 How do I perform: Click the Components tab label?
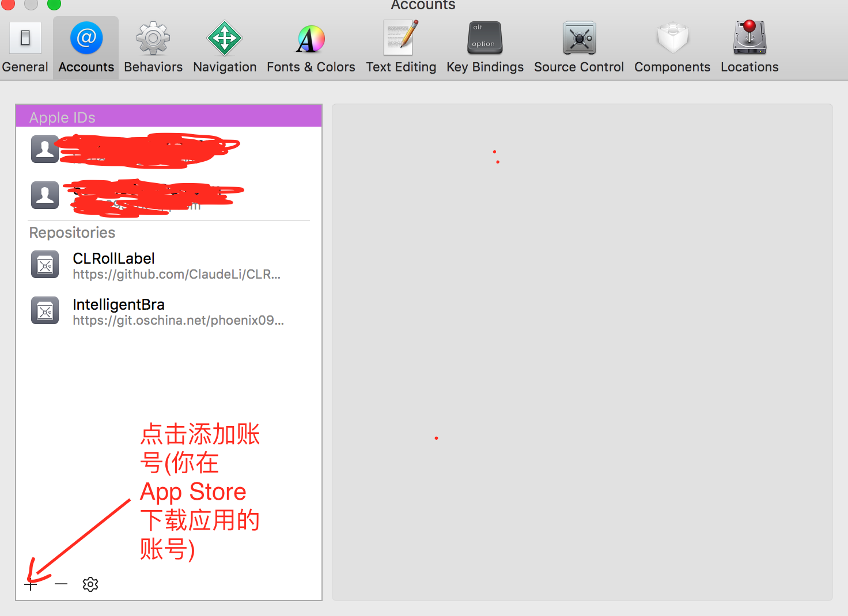pos(672,67)
